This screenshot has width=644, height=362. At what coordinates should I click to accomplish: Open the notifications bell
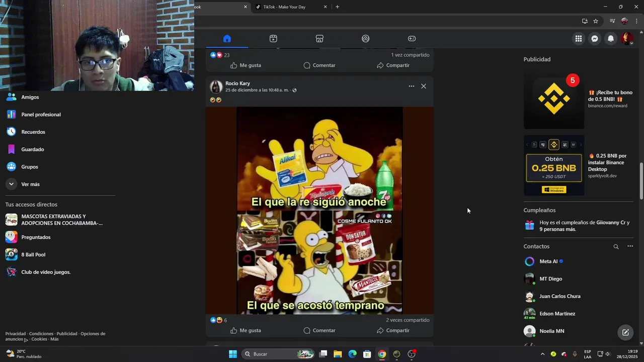point(611,39)
